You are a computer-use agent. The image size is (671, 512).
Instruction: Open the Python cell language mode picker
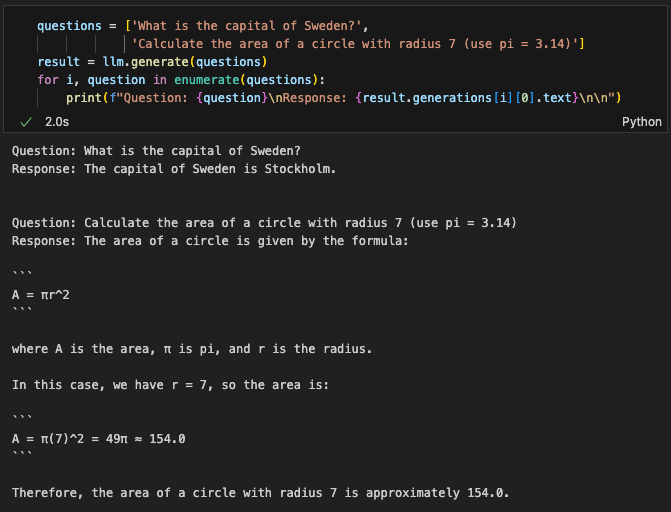pos(641,122)
